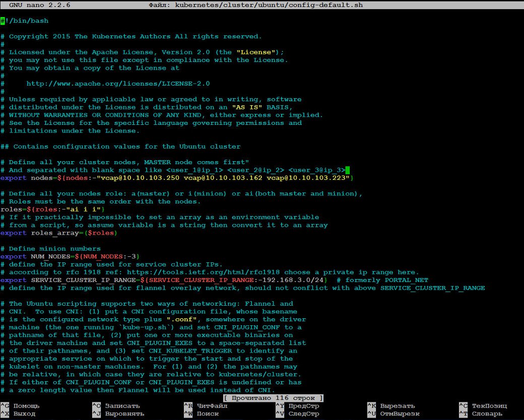Click the Apache license URL line
The width and height of the screenshot is (524, 420).
coord(118,84)
